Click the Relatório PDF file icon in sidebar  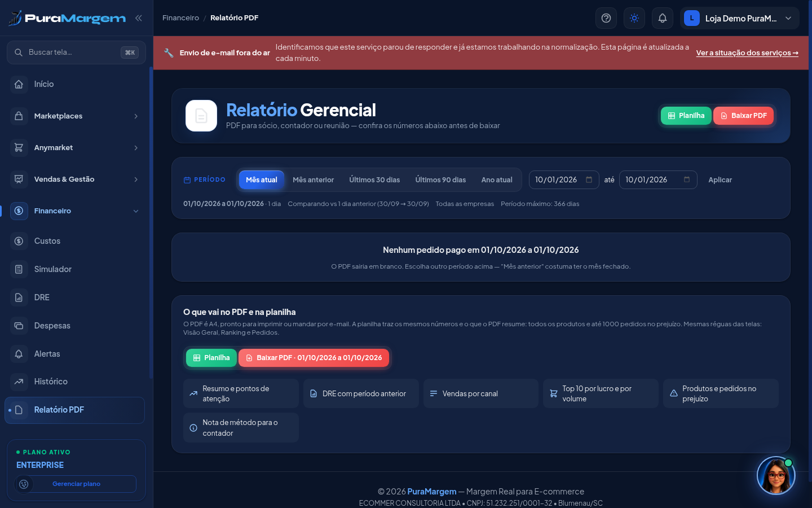point(19,410)
